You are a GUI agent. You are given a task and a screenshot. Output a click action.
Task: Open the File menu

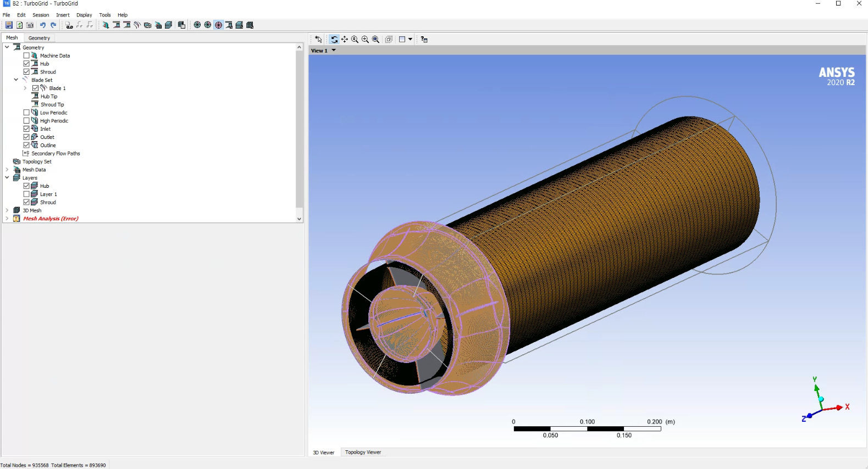coord(7,15)
